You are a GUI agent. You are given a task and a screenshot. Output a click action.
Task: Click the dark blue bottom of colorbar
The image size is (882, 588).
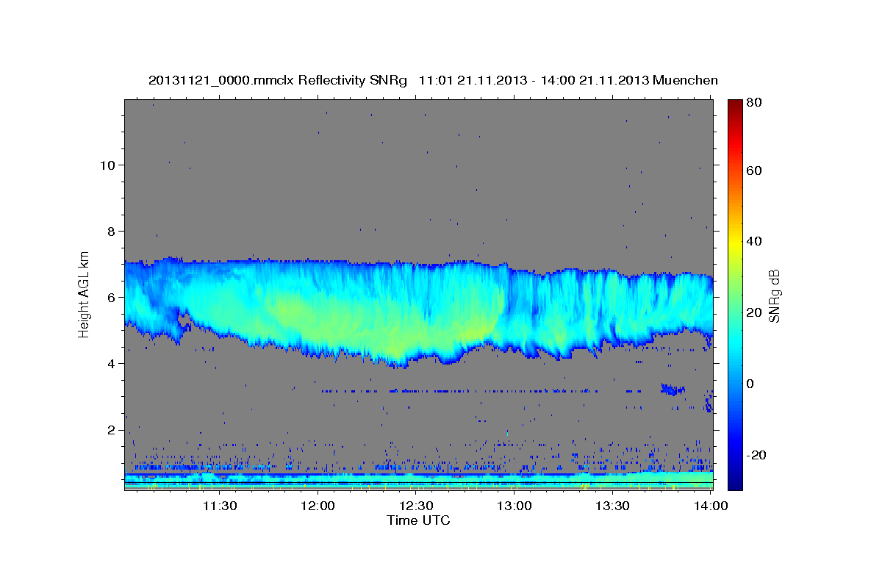pyautogui.click(x=735, y=481)
